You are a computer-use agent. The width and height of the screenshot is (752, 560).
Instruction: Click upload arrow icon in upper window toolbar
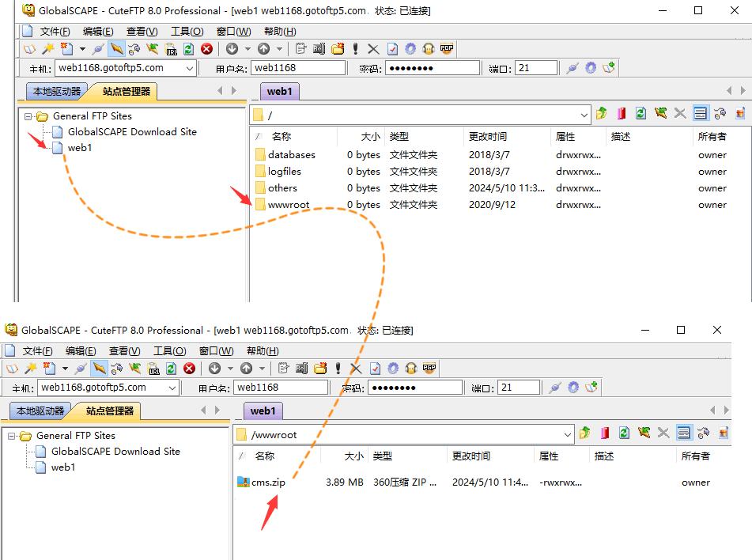point(264,49)
